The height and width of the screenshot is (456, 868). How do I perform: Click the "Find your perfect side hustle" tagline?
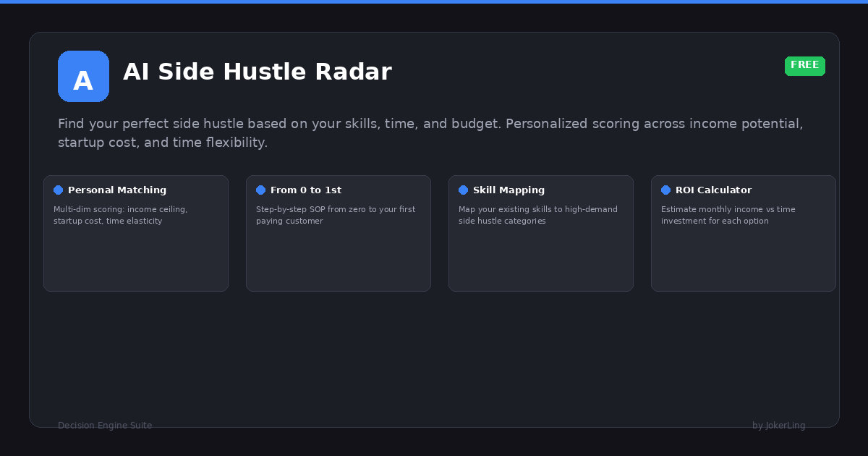(x=430, y=133)
